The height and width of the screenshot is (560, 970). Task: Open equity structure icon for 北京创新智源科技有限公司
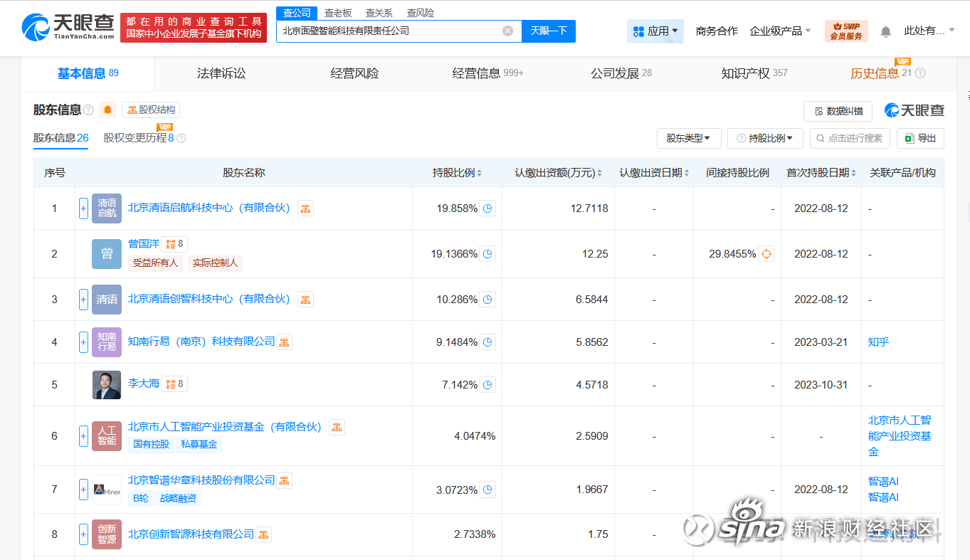coord(263,534)
